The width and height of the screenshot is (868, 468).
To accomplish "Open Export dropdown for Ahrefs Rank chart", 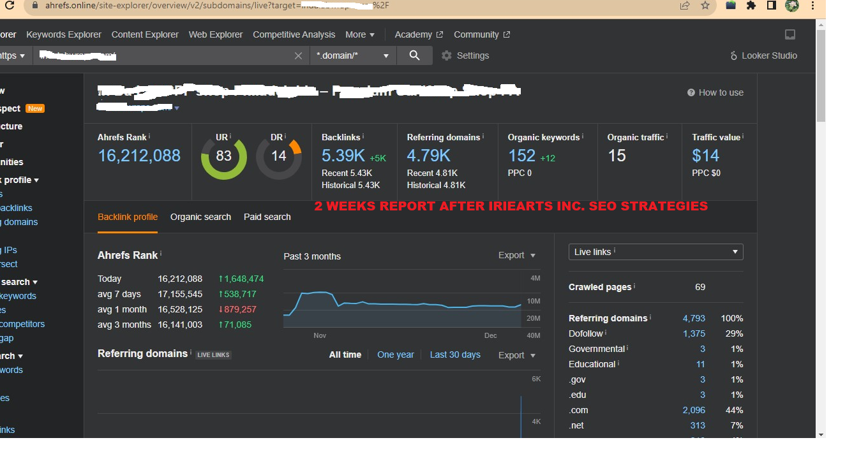I will [516, 255].
